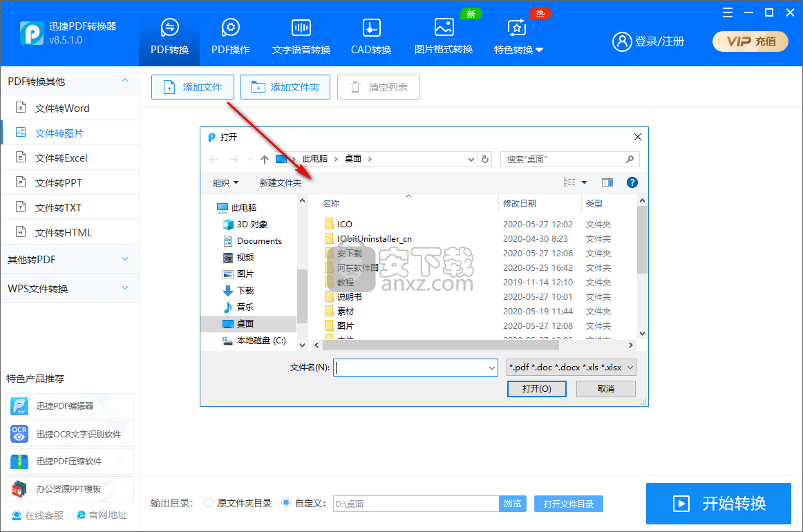Open 办公资源PPT模板 recommendation
803x532 pixels.
[70, 489]
